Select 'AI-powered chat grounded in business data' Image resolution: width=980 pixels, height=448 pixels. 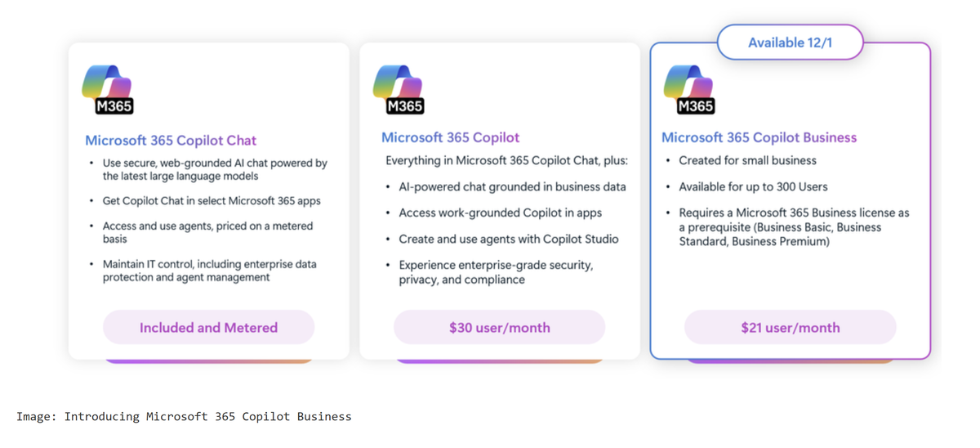pos(512,186)
